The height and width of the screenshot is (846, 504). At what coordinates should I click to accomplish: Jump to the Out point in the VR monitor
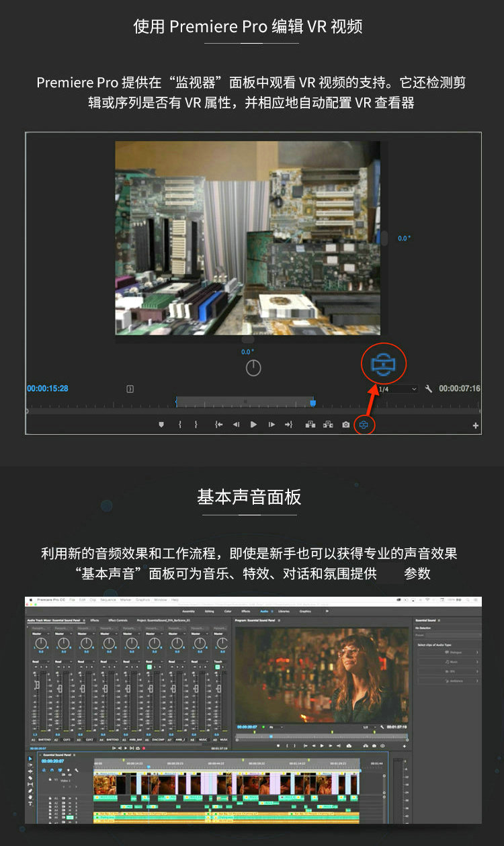[288, 425]
